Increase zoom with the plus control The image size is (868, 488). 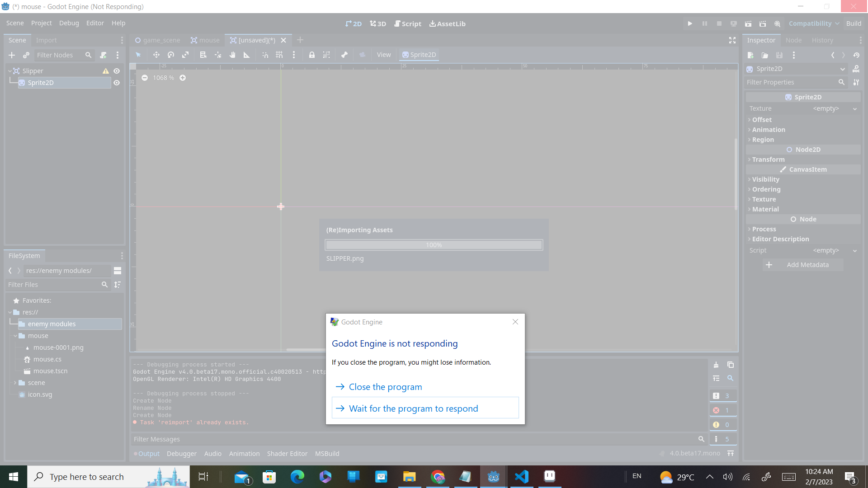point(183,77)
